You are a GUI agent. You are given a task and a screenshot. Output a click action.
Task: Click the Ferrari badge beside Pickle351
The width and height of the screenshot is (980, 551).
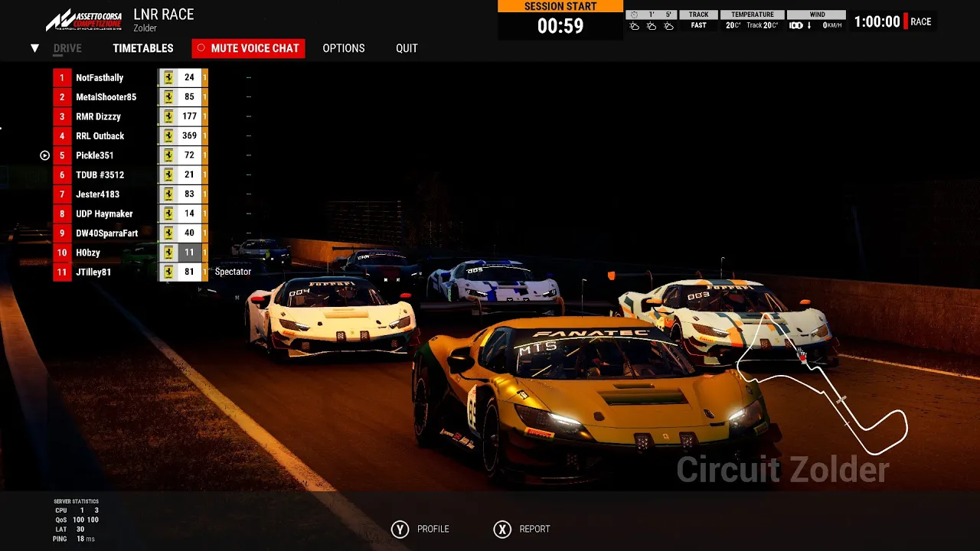click(x=168, y=155)
